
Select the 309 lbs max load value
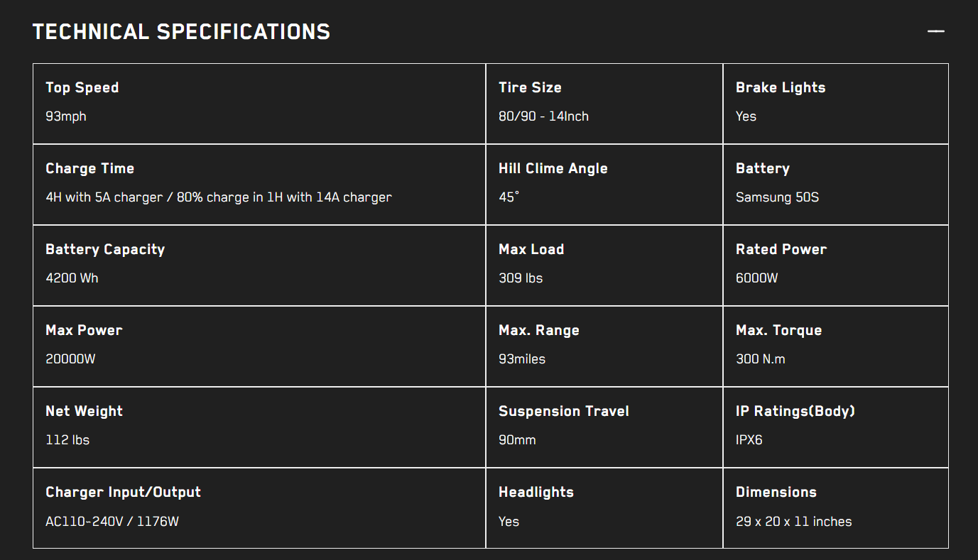pos(521,278)
